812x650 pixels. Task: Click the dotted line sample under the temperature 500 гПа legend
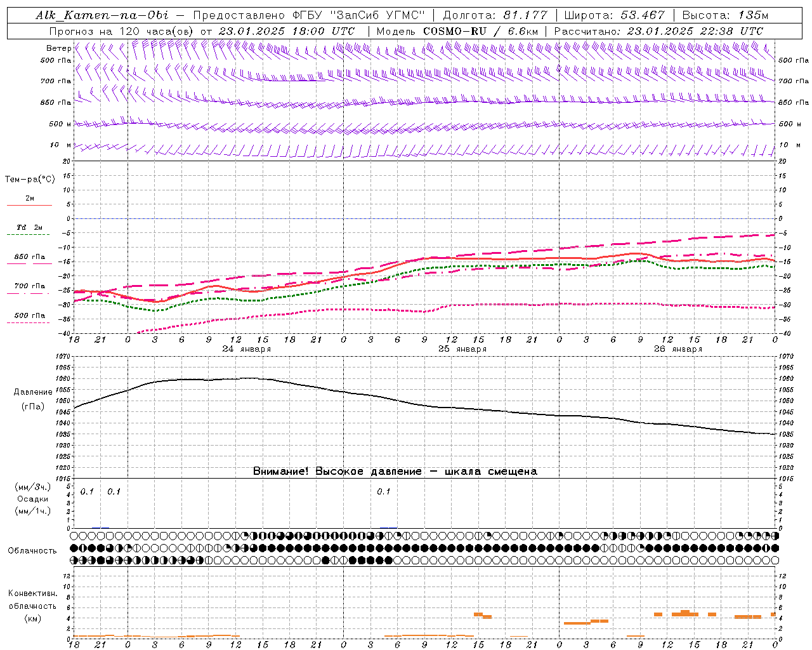[x=28, y=322]
